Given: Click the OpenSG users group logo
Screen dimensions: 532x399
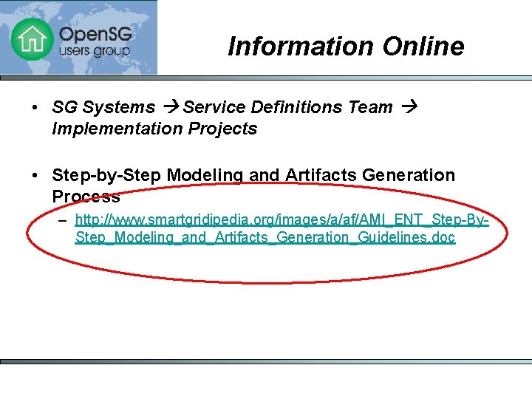Looking at the screenshot, I should (x=78, y=37).
